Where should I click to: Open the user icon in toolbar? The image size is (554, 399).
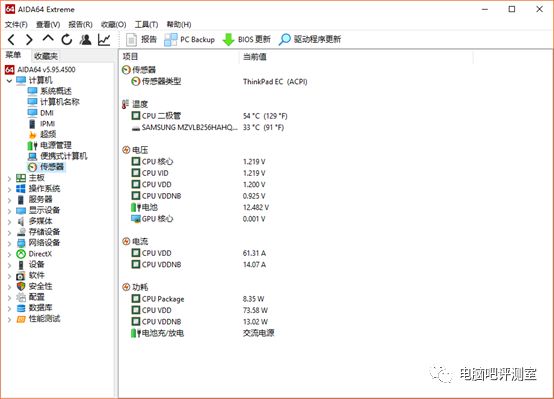tap(85, 40)
